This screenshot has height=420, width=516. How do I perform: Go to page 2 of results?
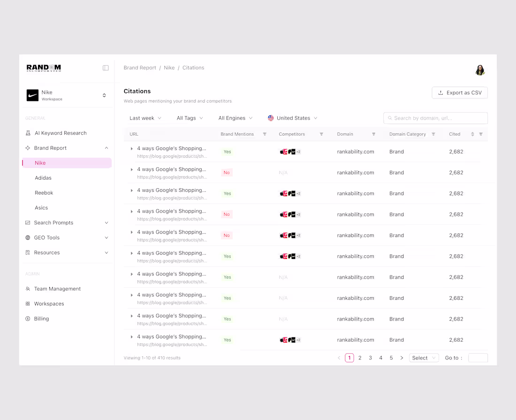click(360, 358)
